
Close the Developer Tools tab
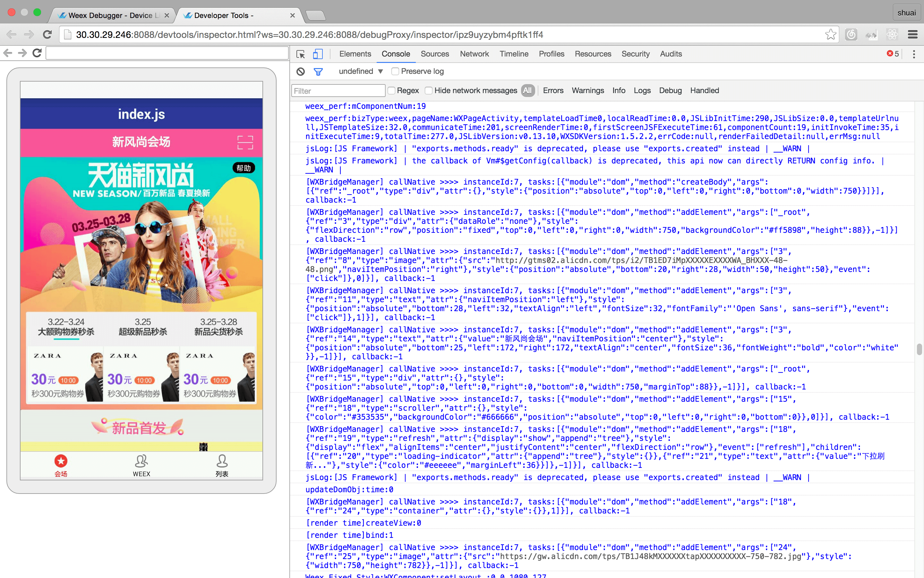(293, 16)
